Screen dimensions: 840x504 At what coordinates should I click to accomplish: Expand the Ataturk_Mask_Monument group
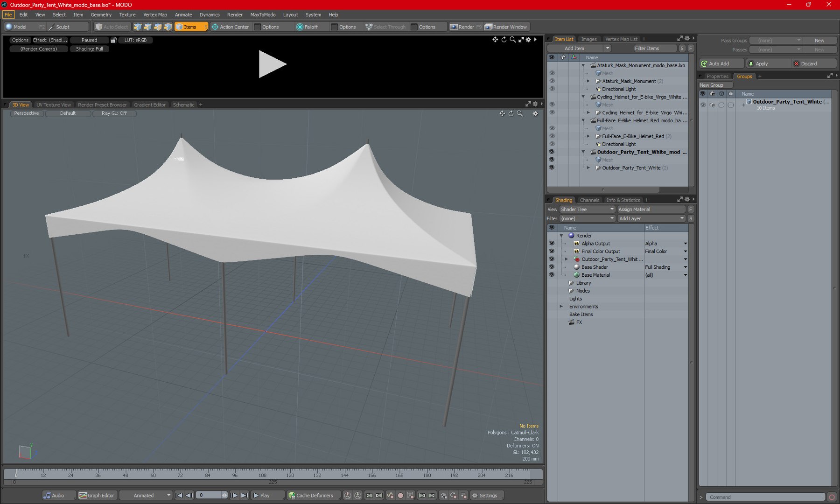coord(588,81)
